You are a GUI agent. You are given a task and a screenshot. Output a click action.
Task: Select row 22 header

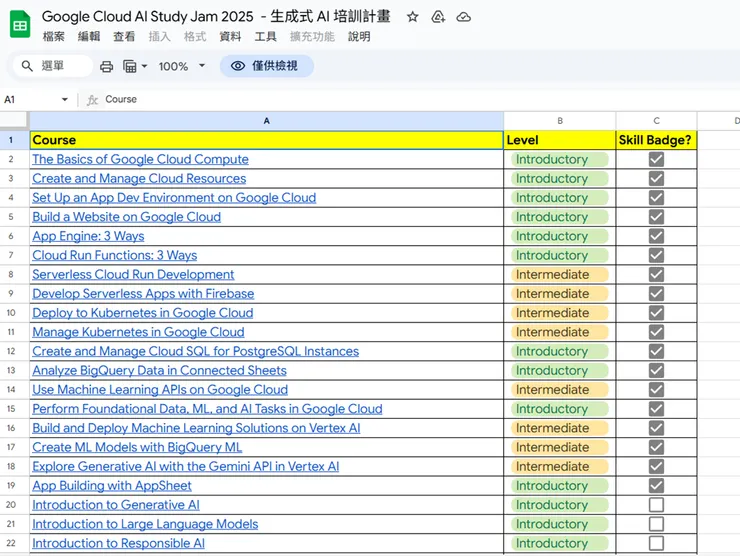point(11,543)
